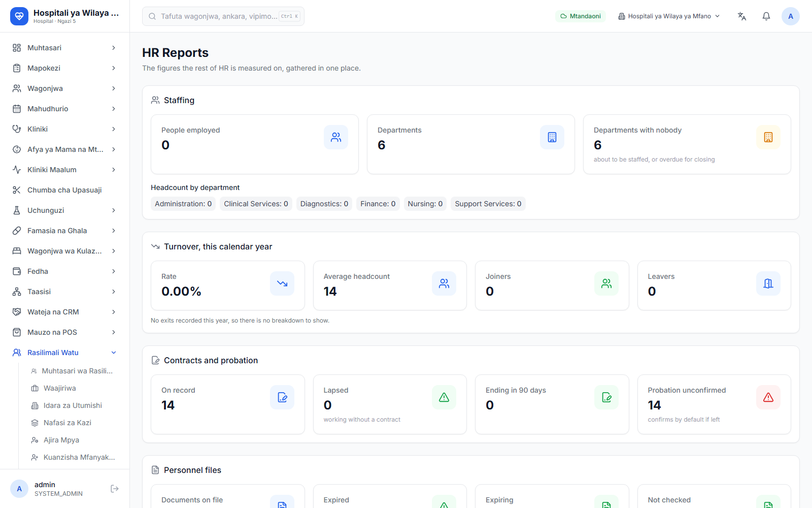Open Kuanzisha Mfanyakazi submenu item
This screenshot has width=812, height=508.
coord(72,457)
